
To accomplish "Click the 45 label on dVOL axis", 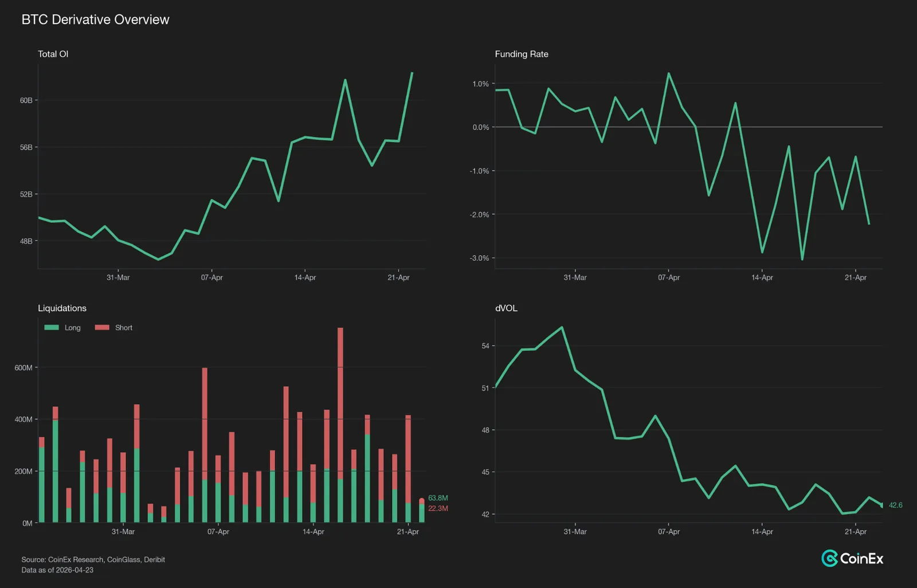I will coord(485,472).
